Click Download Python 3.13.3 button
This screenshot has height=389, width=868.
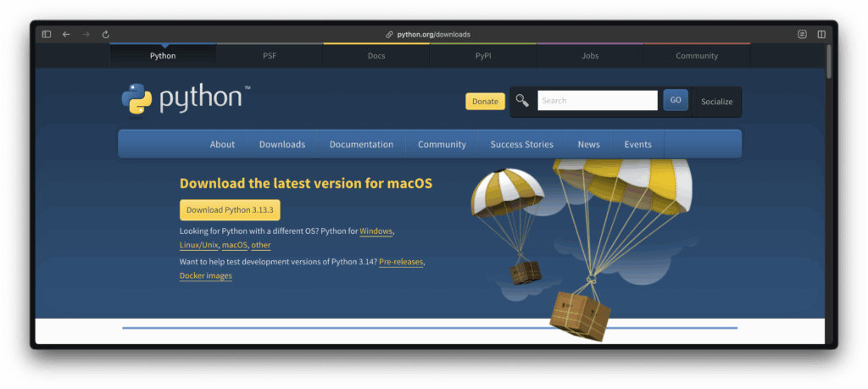(x=230, y=210)
